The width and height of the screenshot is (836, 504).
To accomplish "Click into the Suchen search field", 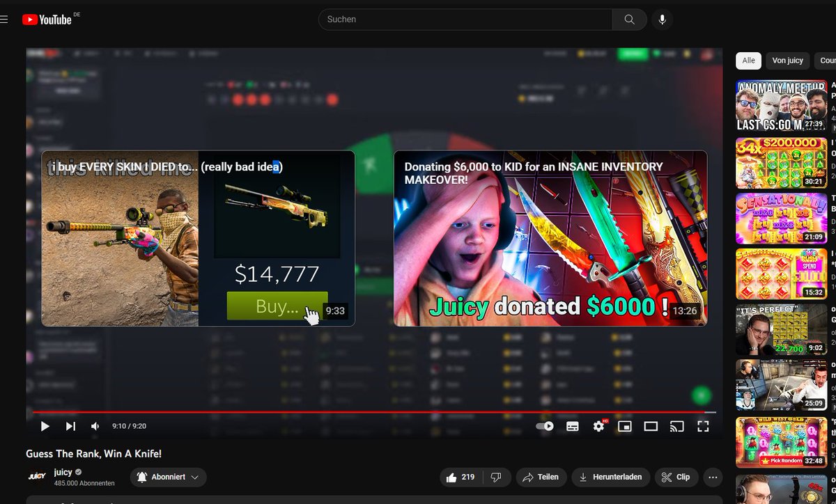I will (465, 19).
